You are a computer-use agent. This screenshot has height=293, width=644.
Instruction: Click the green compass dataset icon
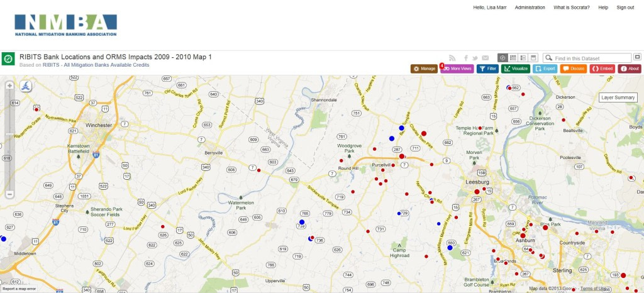(x=9, y=59)
